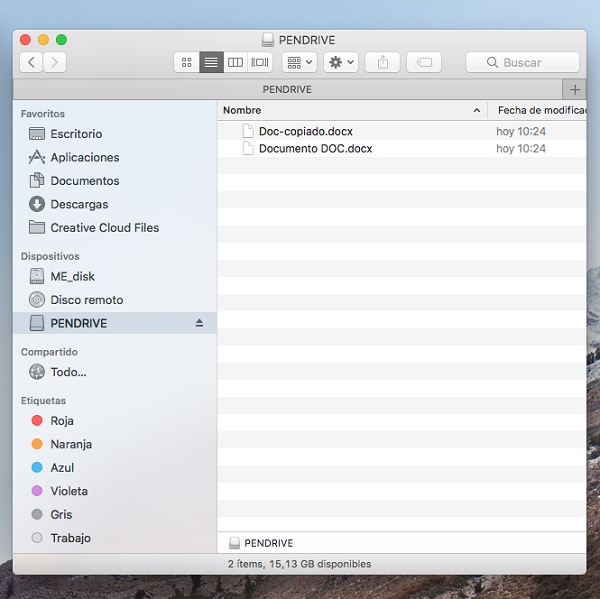The width and height of the screenshot is (600, 599).
Task: Go back with the left arrow
Action: 32,62
